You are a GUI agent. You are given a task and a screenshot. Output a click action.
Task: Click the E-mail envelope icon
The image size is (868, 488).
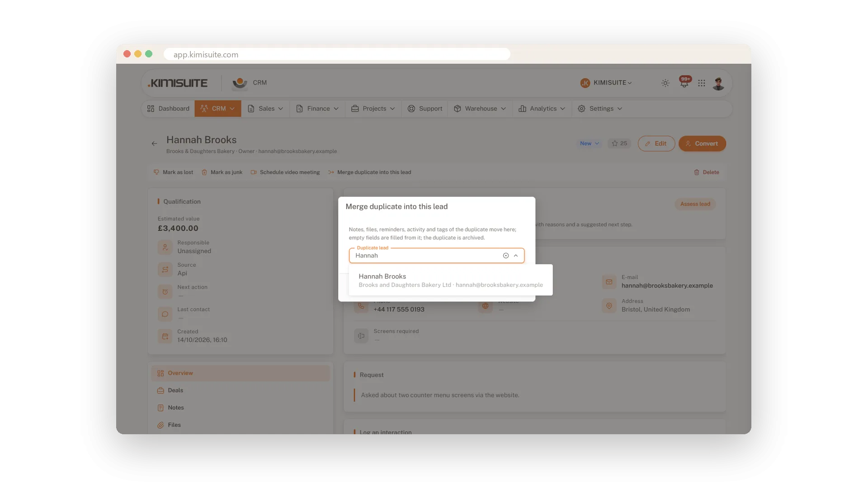609,282
